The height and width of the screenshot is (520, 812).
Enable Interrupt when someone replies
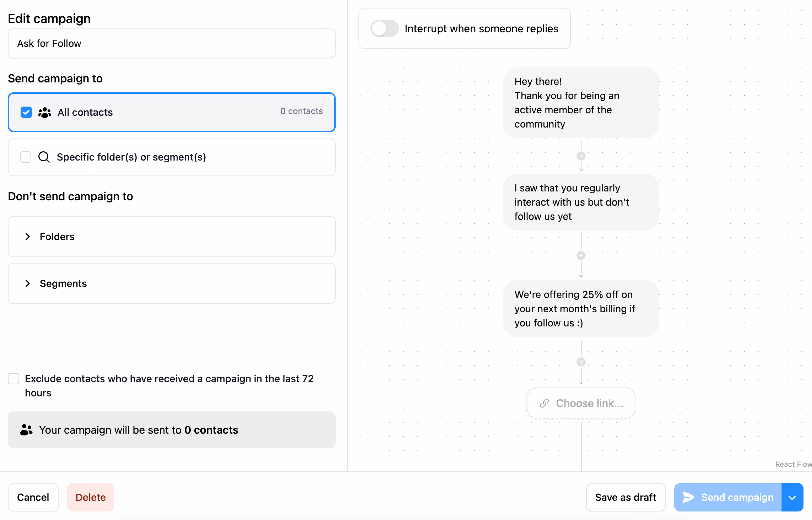pyautogui.click(x=384, y=28)
